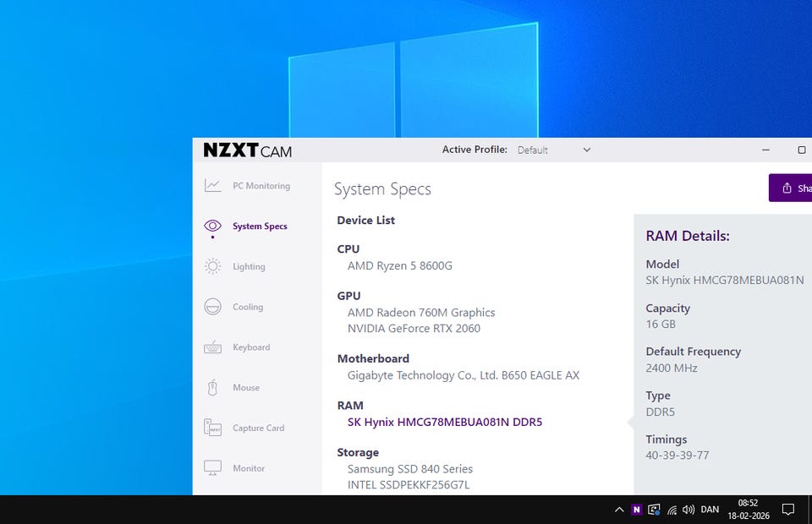Go to the Cooling fan icon
This screenshot has width=812, height=524.
coord(212,307)
